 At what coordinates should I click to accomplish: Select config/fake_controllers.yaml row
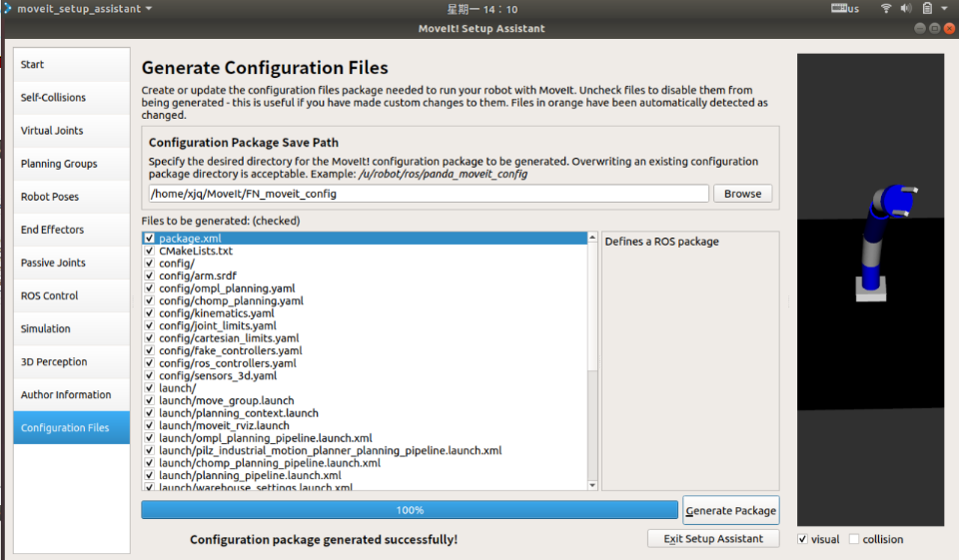click(x=365, y=350)
